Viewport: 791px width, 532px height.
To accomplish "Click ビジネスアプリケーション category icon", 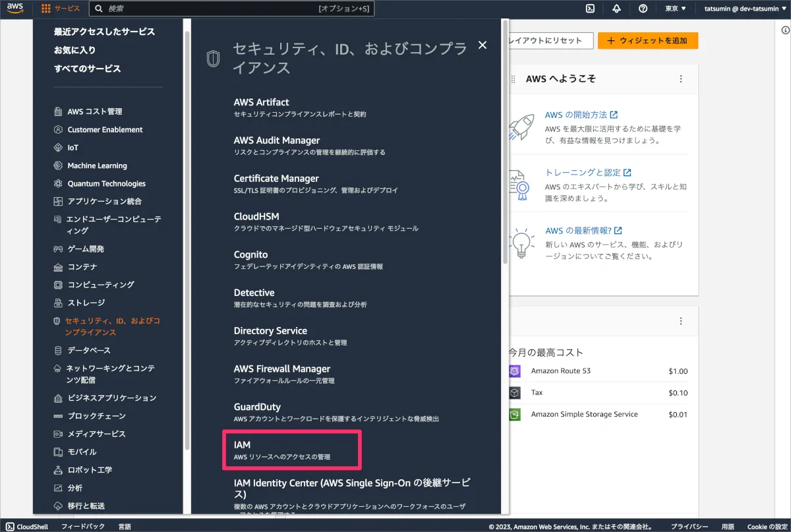I will (58, 398).
